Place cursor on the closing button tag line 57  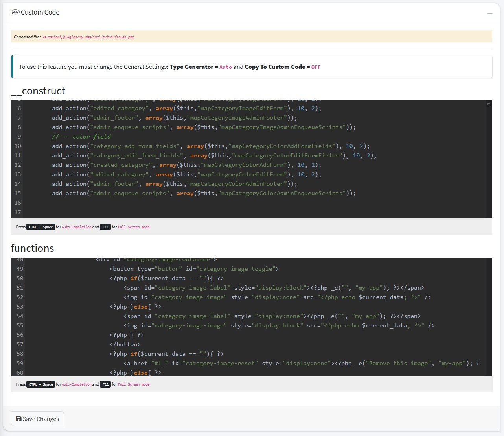pyautogui.click(x=125, y=344)
